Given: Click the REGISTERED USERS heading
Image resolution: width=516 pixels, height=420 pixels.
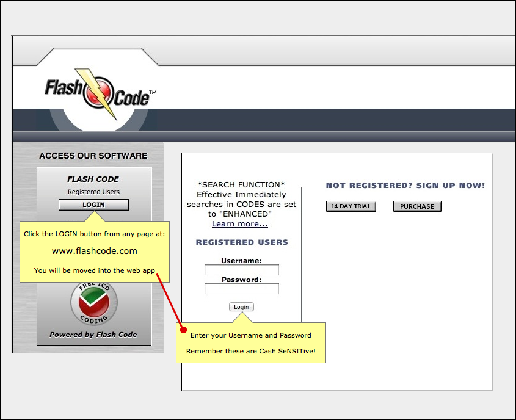Looking at the screenshot, I should click(x=242, y=242).
